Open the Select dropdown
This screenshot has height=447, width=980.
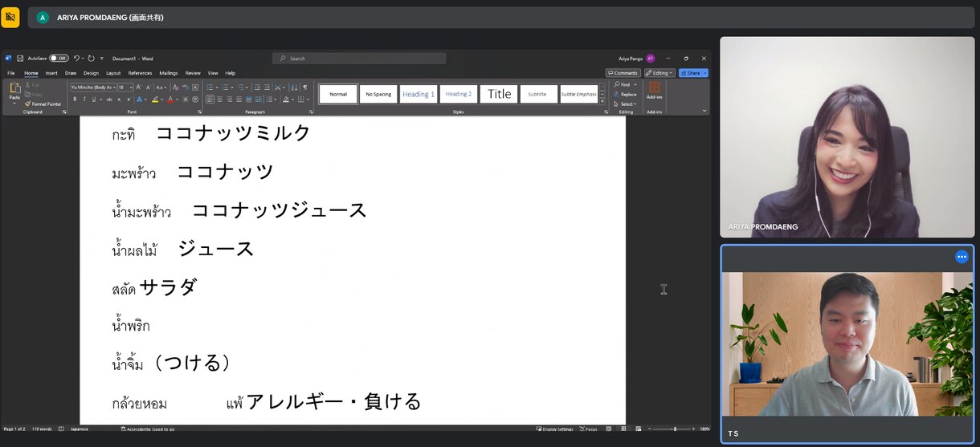click(x=626, y=104)
